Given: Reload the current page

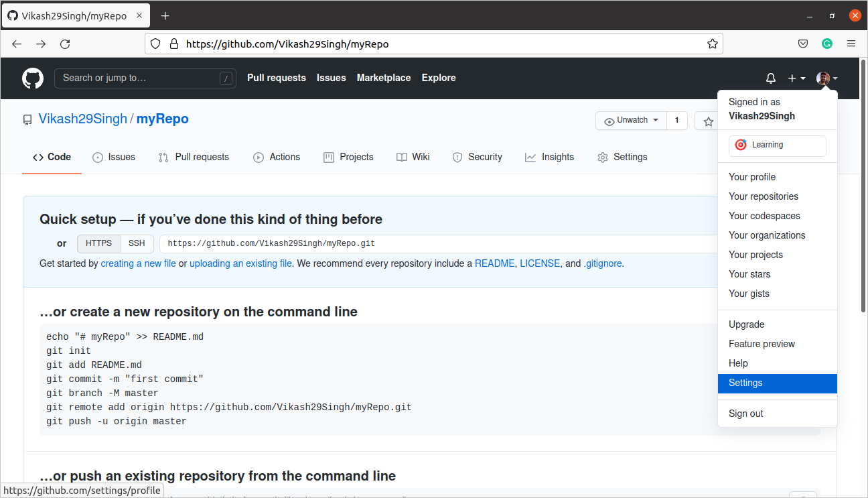Looking at the screenshot, I should [65, 44].
